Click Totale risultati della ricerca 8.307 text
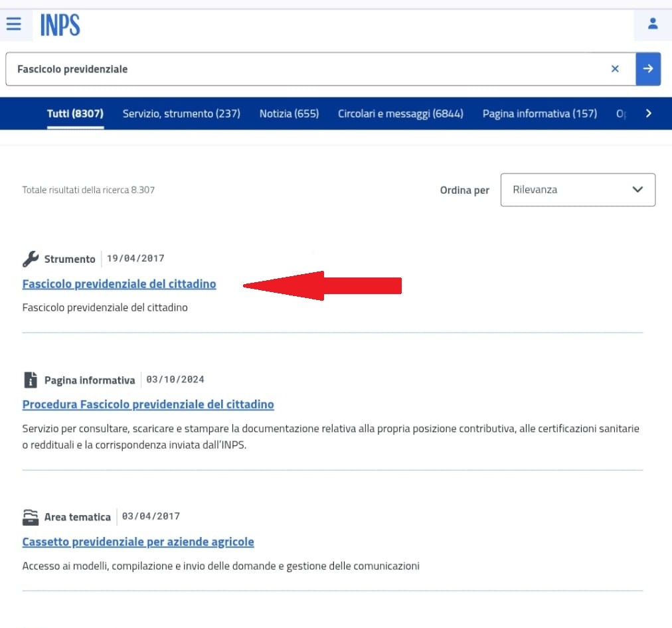Screen dimensions: 672x628 (x=88, y=190)
